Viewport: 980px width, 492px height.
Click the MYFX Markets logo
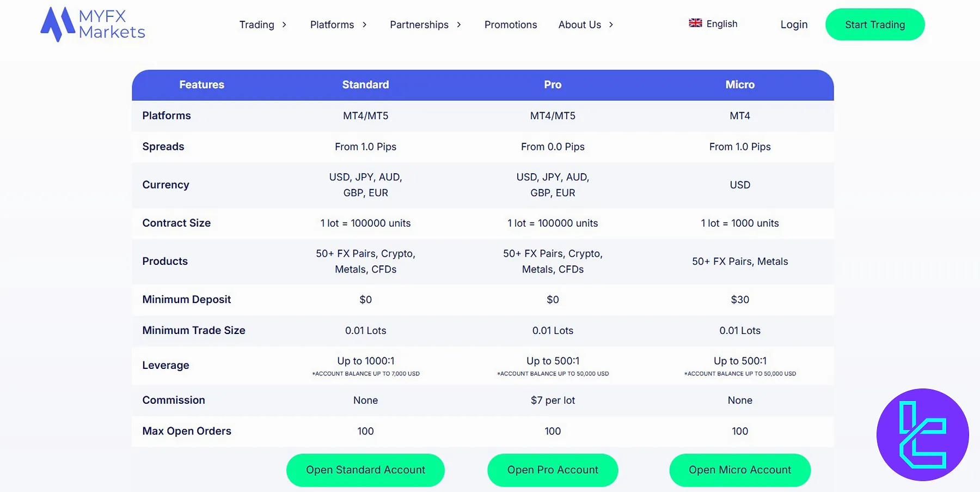93,25
